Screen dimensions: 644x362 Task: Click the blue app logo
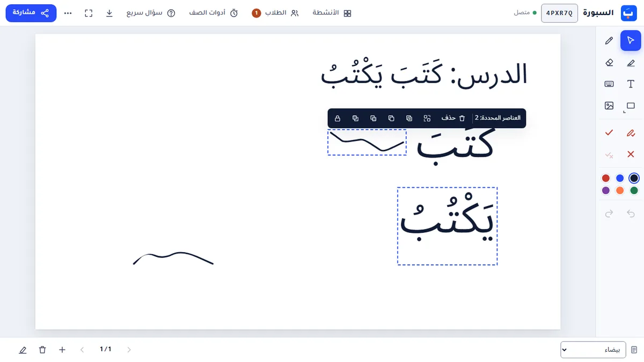coord(628,13)
